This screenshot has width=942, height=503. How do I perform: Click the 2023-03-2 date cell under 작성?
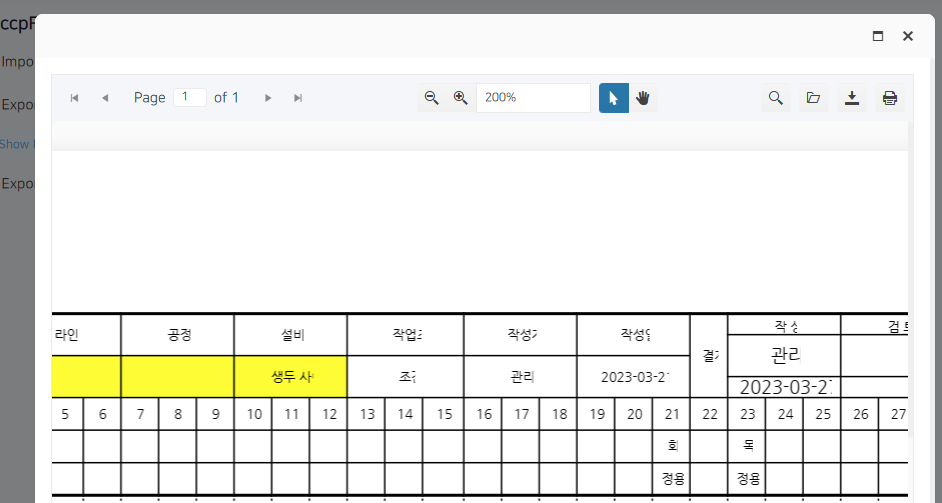(x=633, y=377)
